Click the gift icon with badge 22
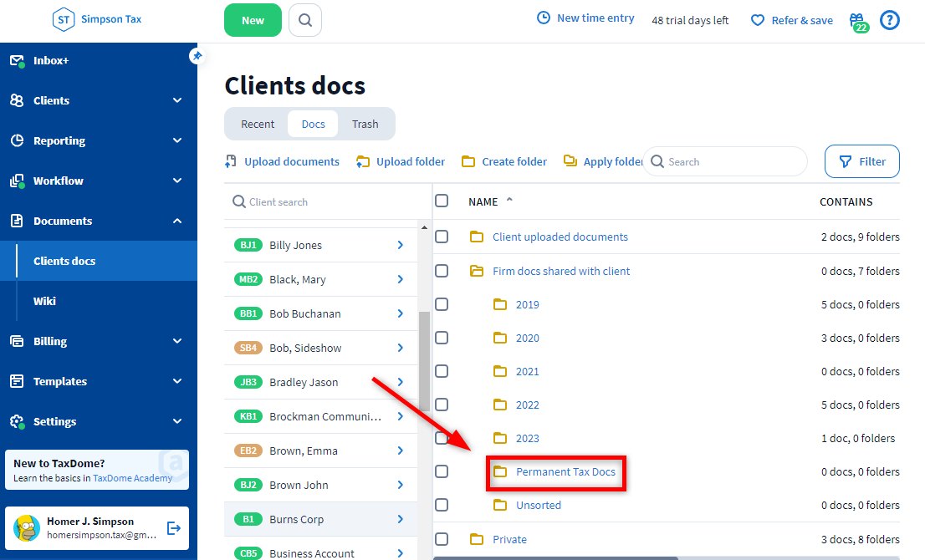Image resolution: width=925 pixels, height=560 pixels. pyautogui.click(x=856, y=20)
